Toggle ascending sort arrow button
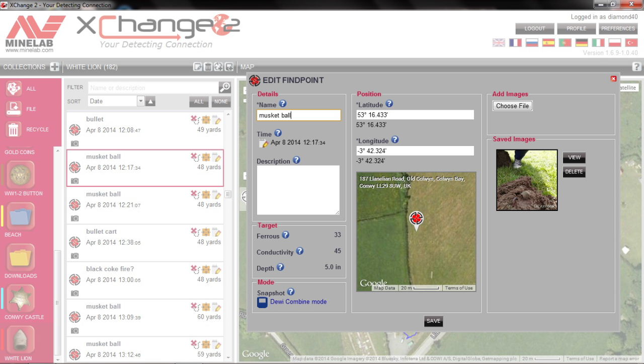The width and height of the screenshot is (644, 364). pyautogui.click(x=150, y=101)
